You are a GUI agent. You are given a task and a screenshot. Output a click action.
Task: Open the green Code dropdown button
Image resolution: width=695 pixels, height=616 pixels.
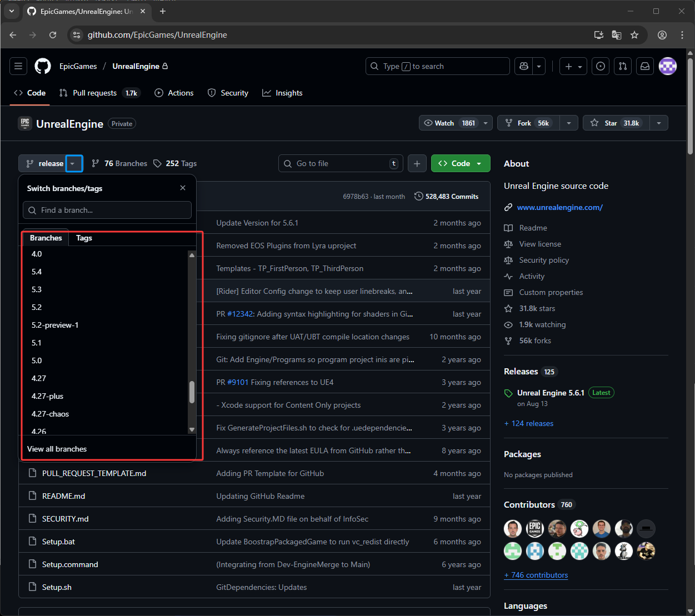point(461,163)
